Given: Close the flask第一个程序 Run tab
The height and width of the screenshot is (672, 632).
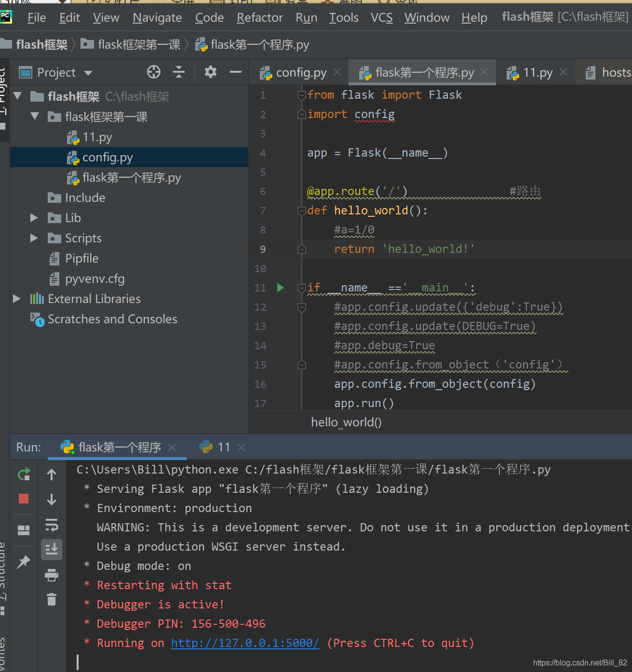Looking at the screenshot, I should [x=172, y=447].
